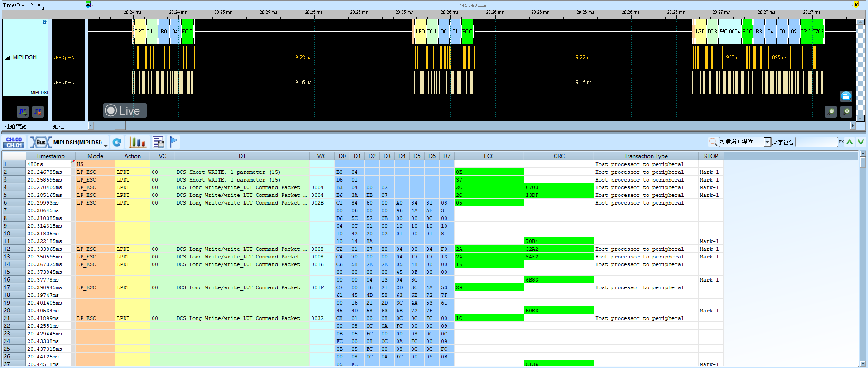Click the Timestamp column header
This screenshot has height=368, width=868.
50,156
